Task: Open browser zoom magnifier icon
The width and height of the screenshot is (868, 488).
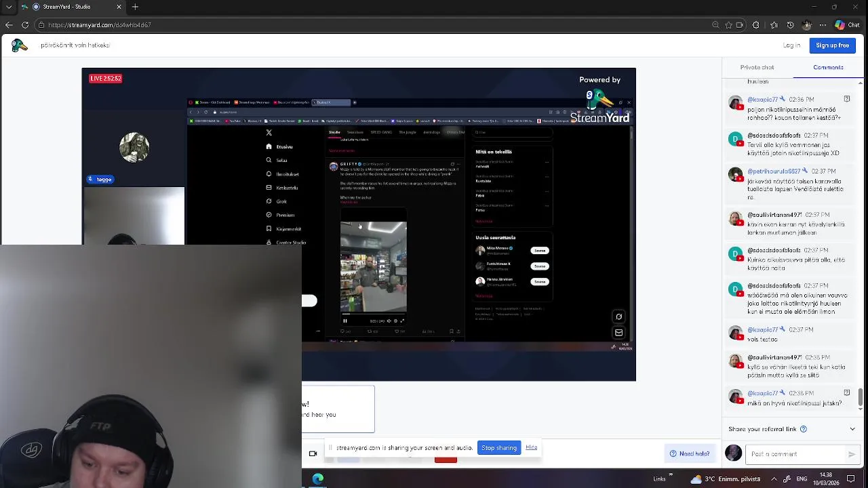Action: 715,25
